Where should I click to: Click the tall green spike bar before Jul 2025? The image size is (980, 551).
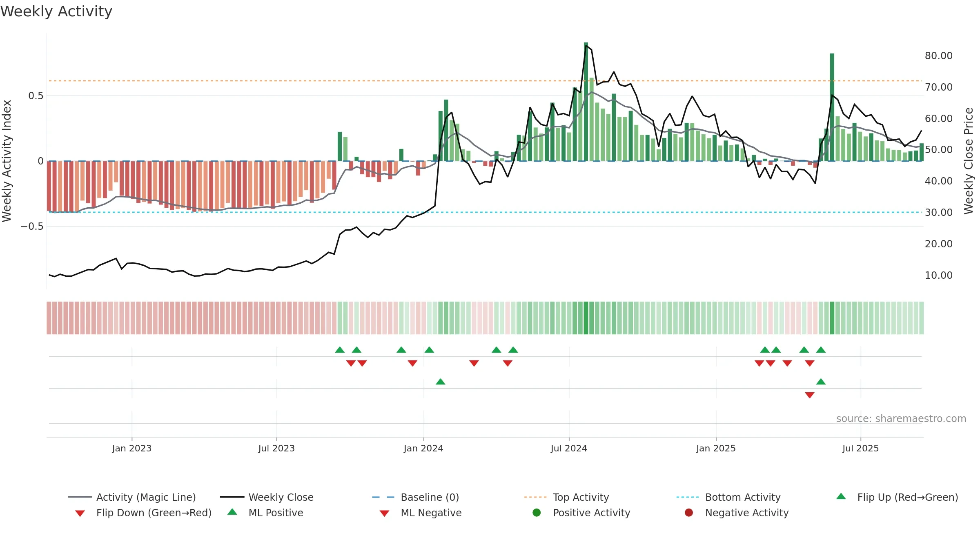click(832, 107)
